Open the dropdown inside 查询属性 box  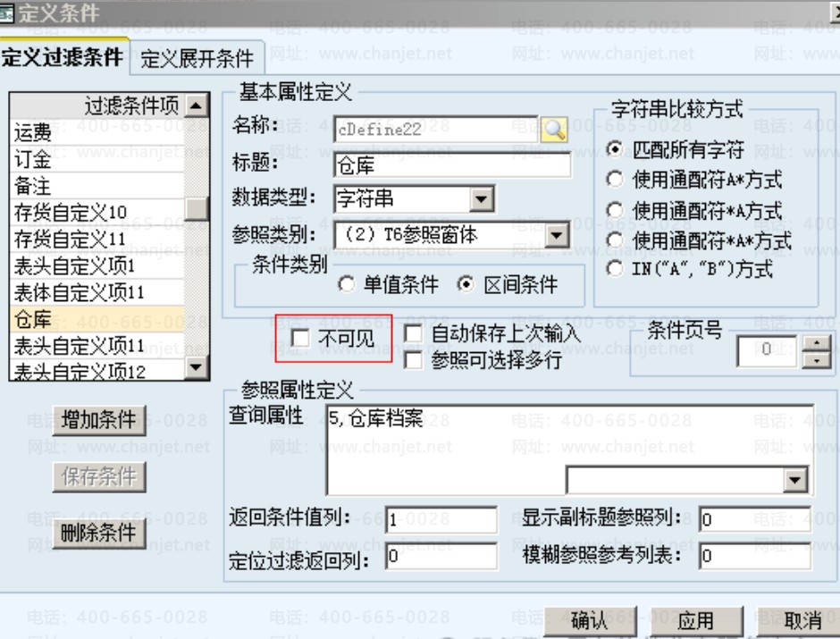795,480
